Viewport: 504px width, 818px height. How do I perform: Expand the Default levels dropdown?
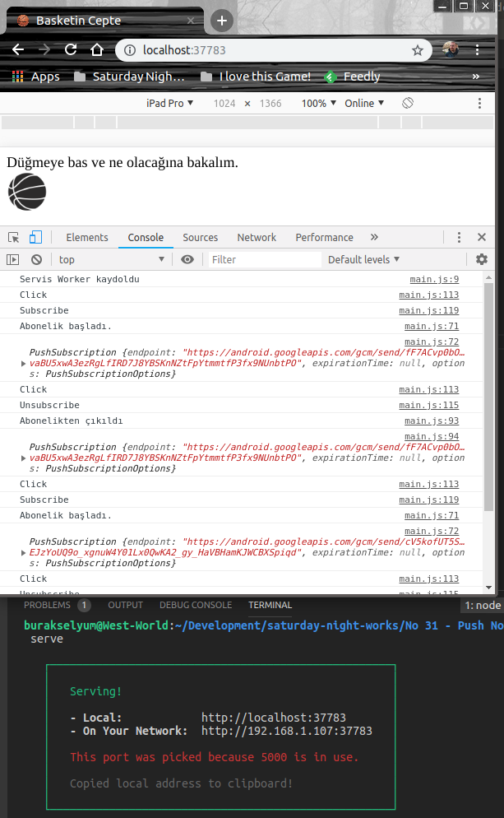(x=363, y=259)
